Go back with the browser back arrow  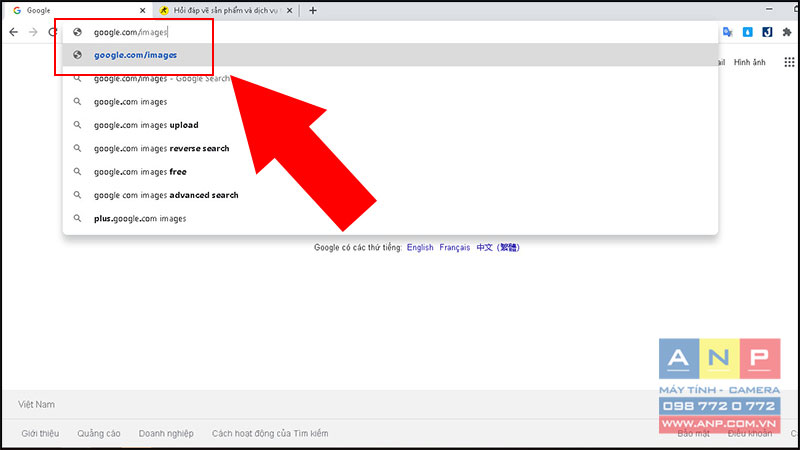pyautogui.click(x=13, y=32)
